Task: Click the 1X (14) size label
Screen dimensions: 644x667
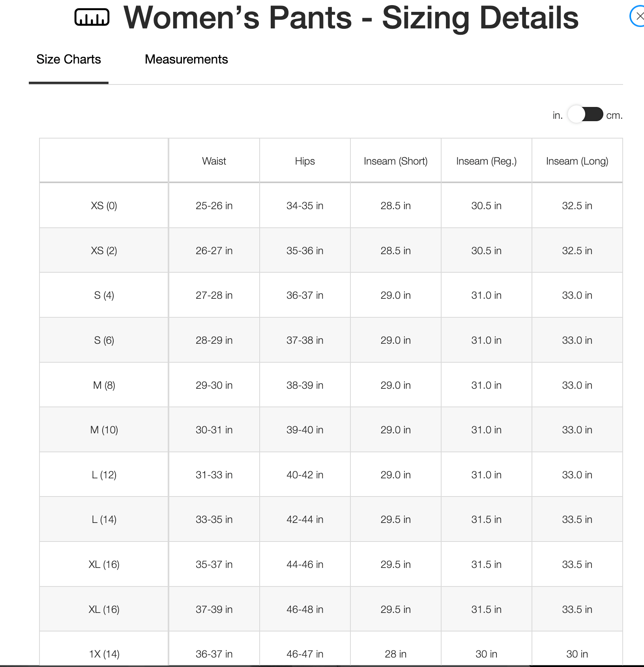Action: click(x=104, y=654)
